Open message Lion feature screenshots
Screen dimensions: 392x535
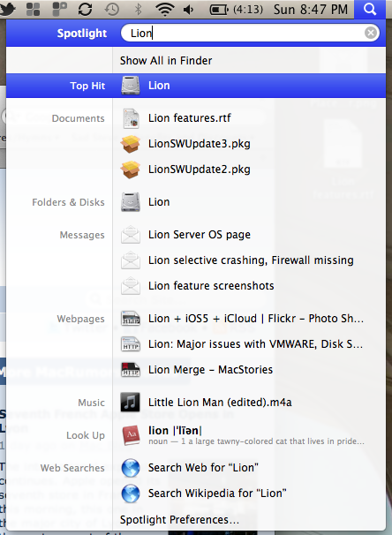tap(211, 286)
